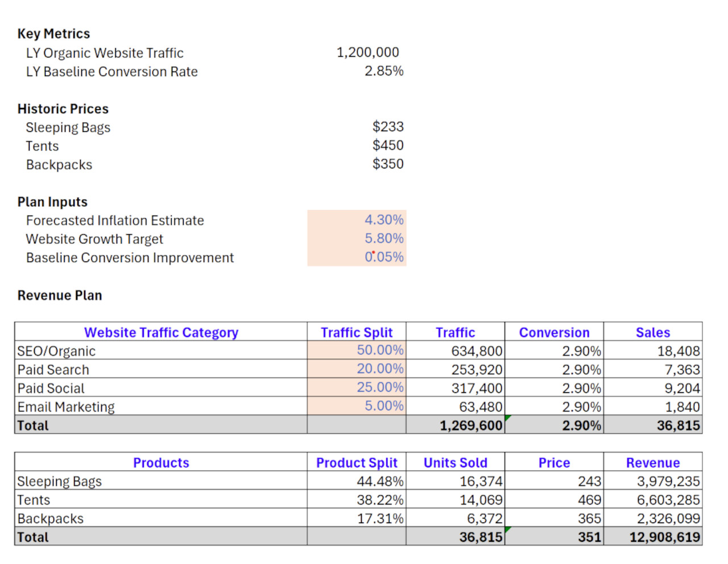Select the LY Organic Website Traffic value 1,200,000
The width and height of the screenshot is (728, 564).
click(x=367, y=52)
